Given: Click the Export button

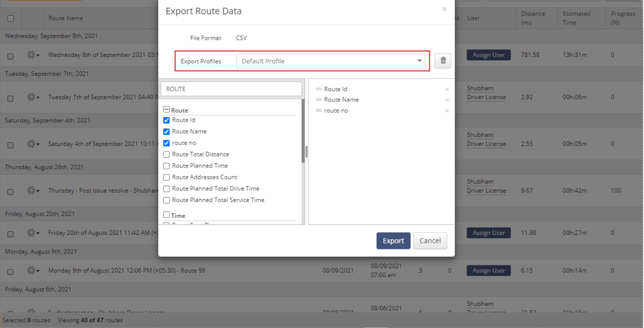Looking at the screenshot, I should tap(393, 241).
